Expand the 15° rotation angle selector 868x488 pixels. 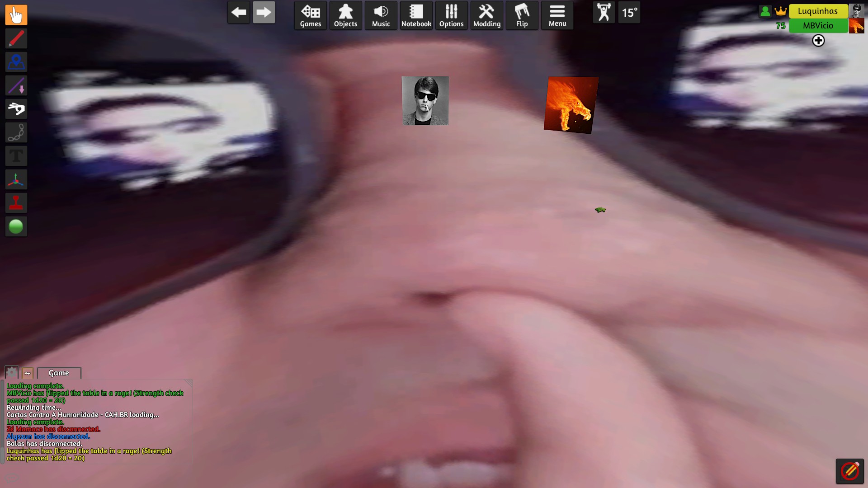[x=629, y=13]
